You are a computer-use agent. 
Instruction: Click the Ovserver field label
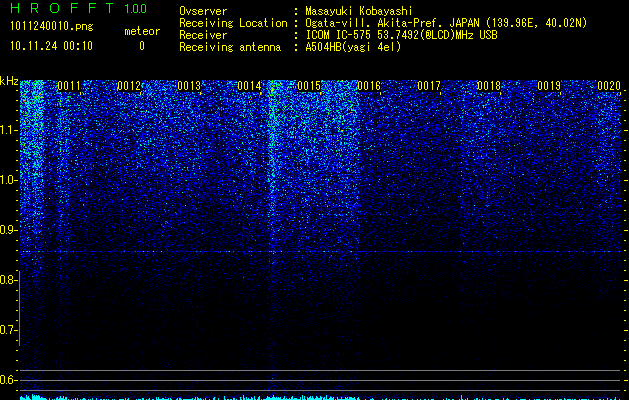tap(203, 11)
